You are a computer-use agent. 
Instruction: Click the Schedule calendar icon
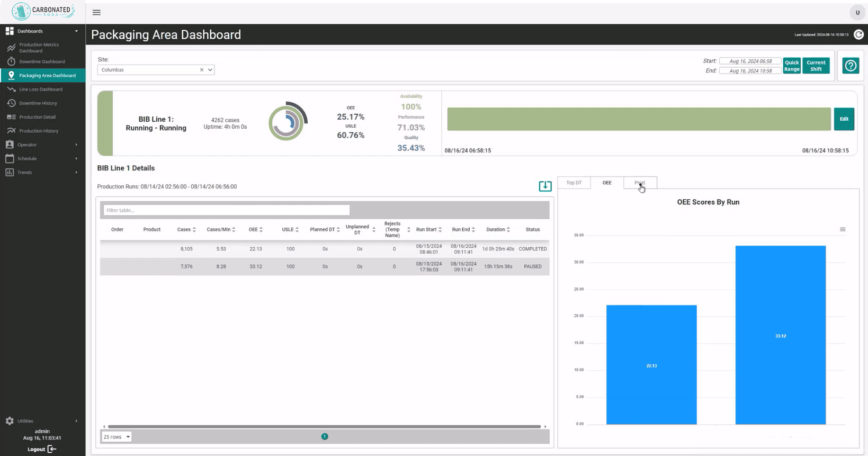pos(10,158)
